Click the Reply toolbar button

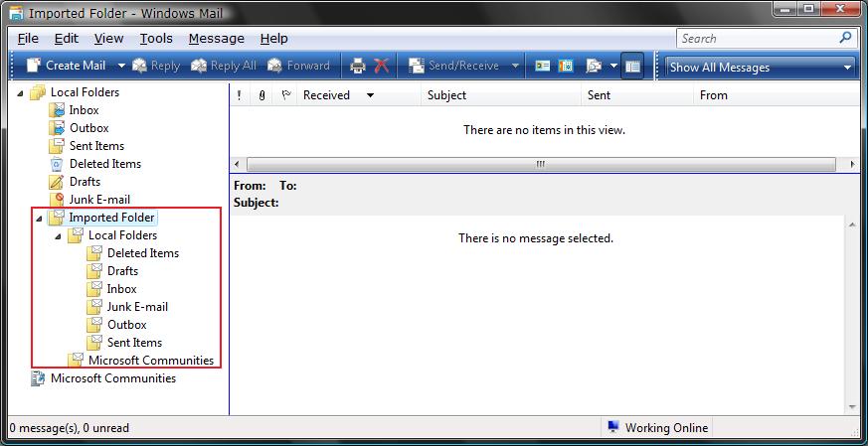(x=156, y=66)
